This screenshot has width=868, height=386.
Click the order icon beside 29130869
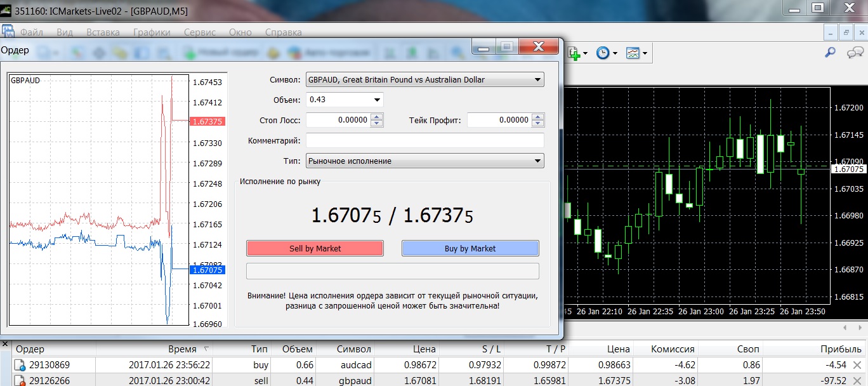click(20, 365)
